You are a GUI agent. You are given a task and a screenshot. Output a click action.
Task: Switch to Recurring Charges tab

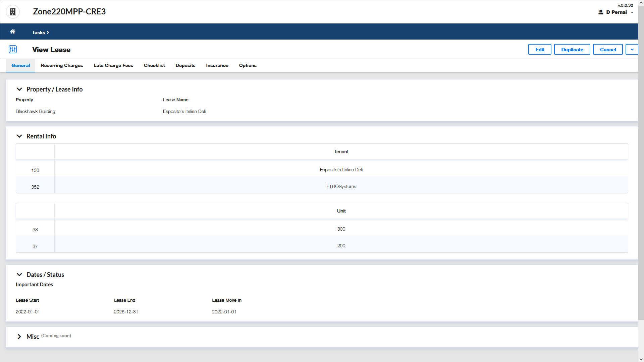pyautogui.click(x=62, y=65)
